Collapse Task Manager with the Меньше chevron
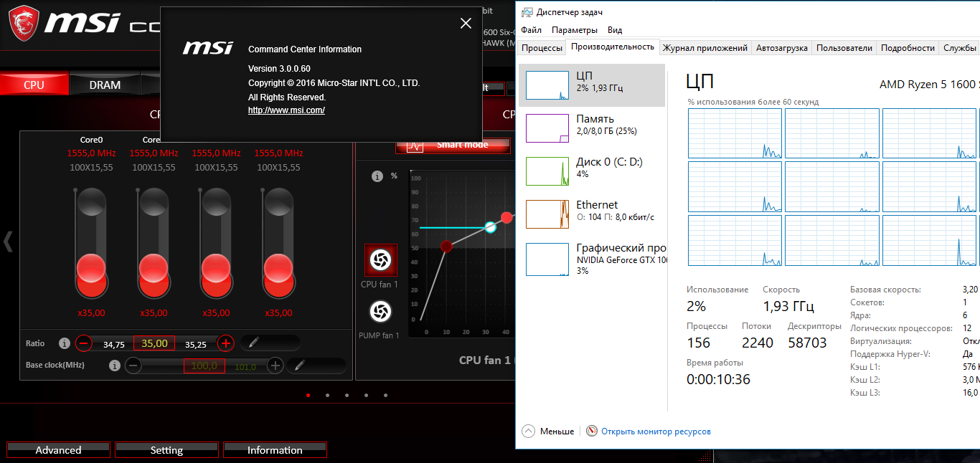Viewport: 980px width, 463px height. coord(529,431)
